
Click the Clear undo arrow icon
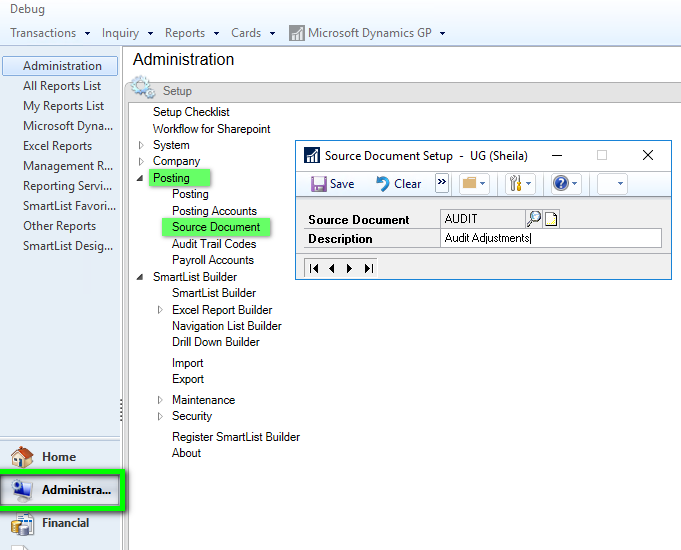pyautogui.click(x=382, y=184)
